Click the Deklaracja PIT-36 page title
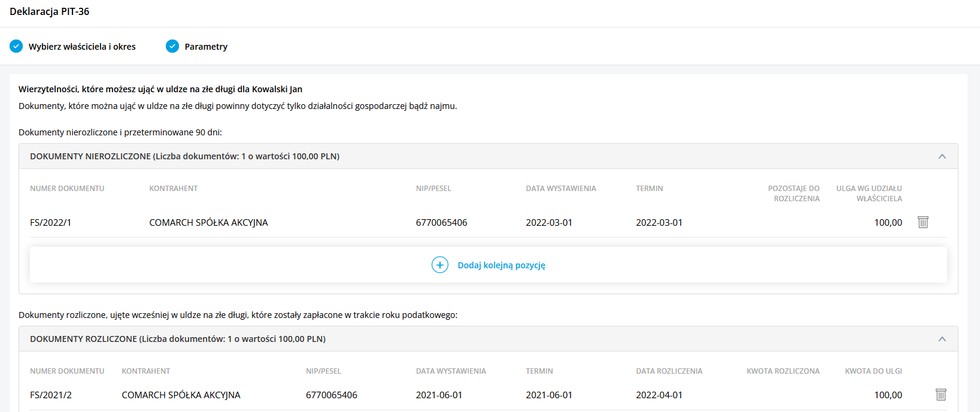 50,11
